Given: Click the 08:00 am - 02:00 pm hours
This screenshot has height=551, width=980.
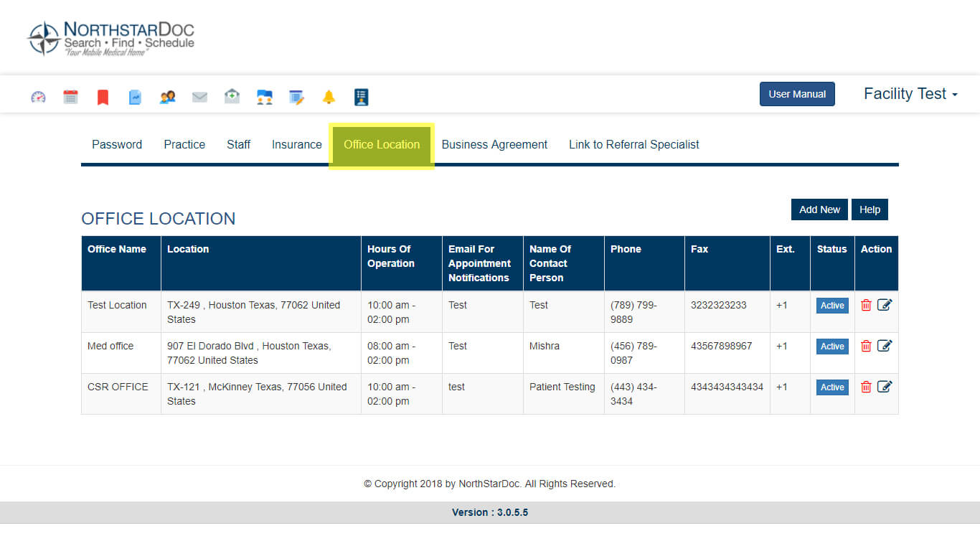Looking at the screenshot, I should [x=391, y=353].
